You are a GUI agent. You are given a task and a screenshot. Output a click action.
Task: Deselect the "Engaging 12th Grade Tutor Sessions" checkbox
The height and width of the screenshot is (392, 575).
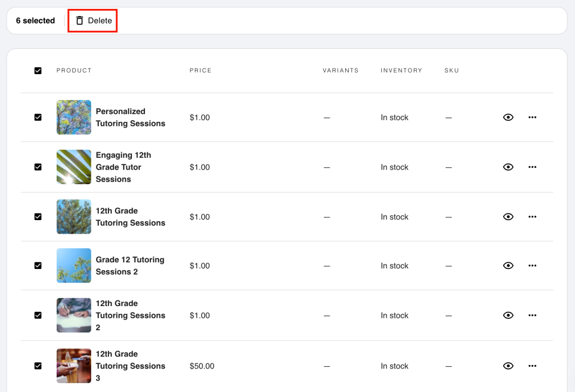tap(38, 167)
